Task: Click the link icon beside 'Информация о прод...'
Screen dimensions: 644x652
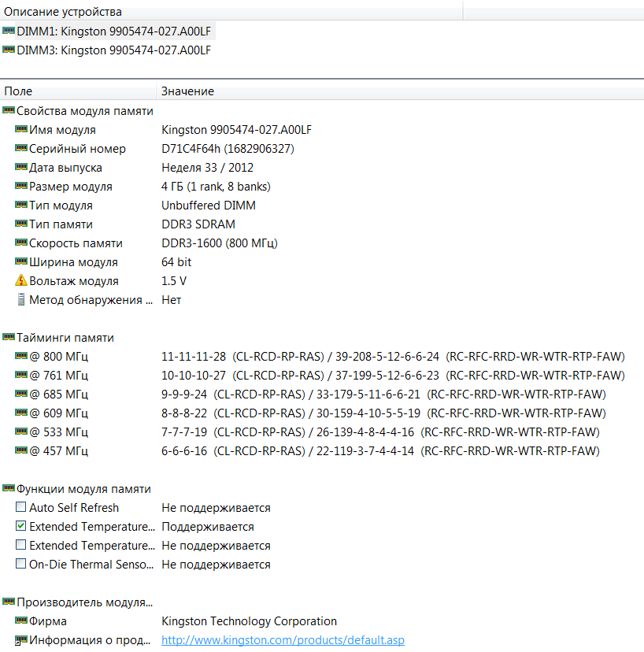Action: 20,640
